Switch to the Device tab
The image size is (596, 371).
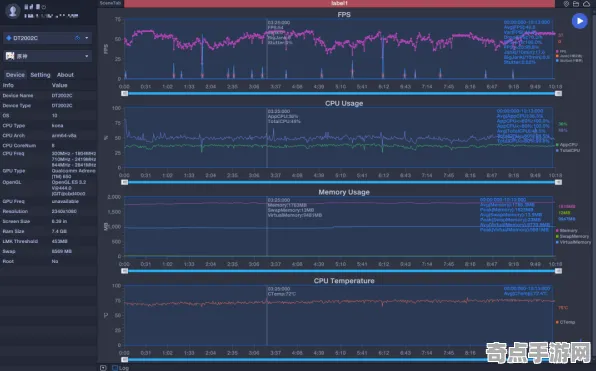coord(15,75)
